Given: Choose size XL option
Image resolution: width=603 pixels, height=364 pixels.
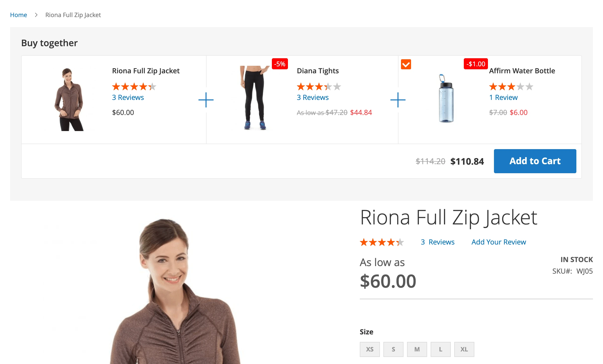Looking at the screenshot, I should point(464,349).
